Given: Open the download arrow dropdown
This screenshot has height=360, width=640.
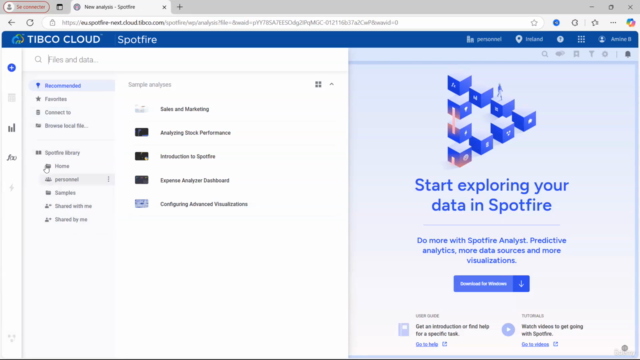Looking at the screenshot, I should (x=521, y=284).
